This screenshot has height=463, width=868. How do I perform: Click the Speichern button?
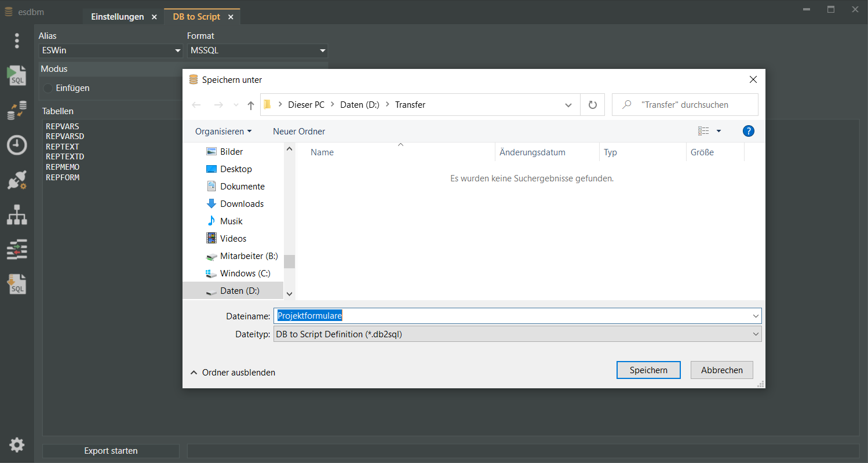[648, 370]
